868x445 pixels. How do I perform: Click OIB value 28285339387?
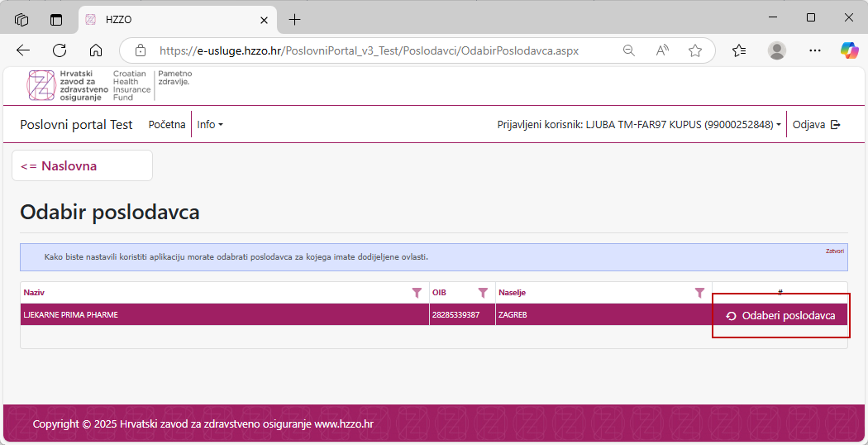click(x=455, y=315)
